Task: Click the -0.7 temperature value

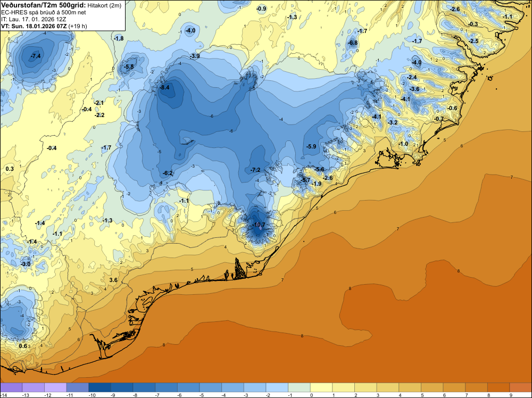Action: coord(439,119)
